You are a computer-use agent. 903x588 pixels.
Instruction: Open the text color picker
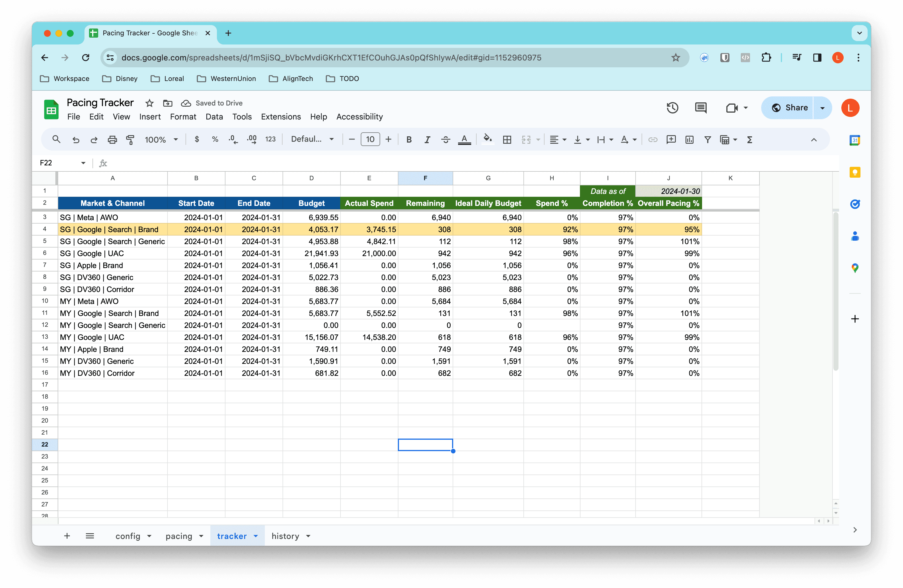464,139
